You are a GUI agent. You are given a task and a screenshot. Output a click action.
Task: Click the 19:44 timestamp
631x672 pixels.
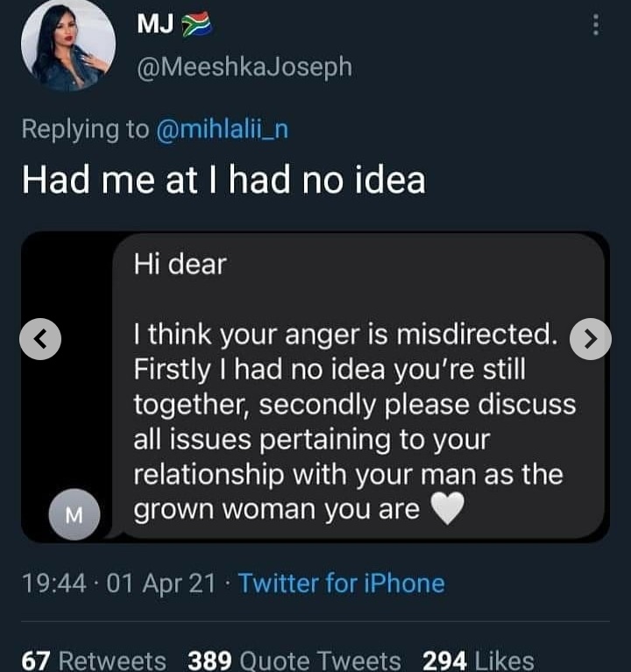pos(53,583)
